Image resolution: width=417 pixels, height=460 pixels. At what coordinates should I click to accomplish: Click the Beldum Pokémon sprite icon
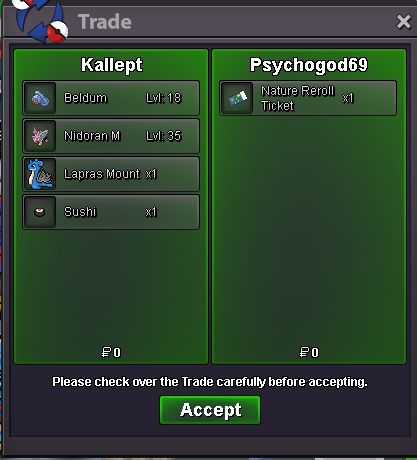point(40,98)
